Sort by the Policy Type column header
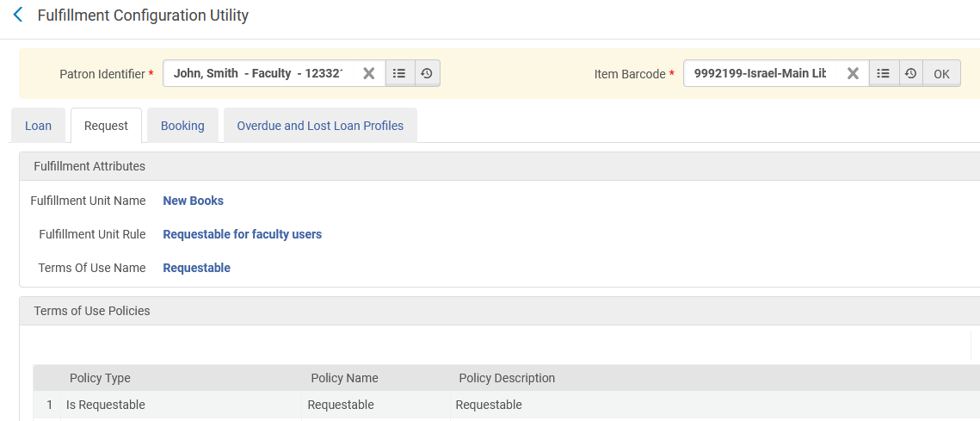 click(x=100, y=378)
